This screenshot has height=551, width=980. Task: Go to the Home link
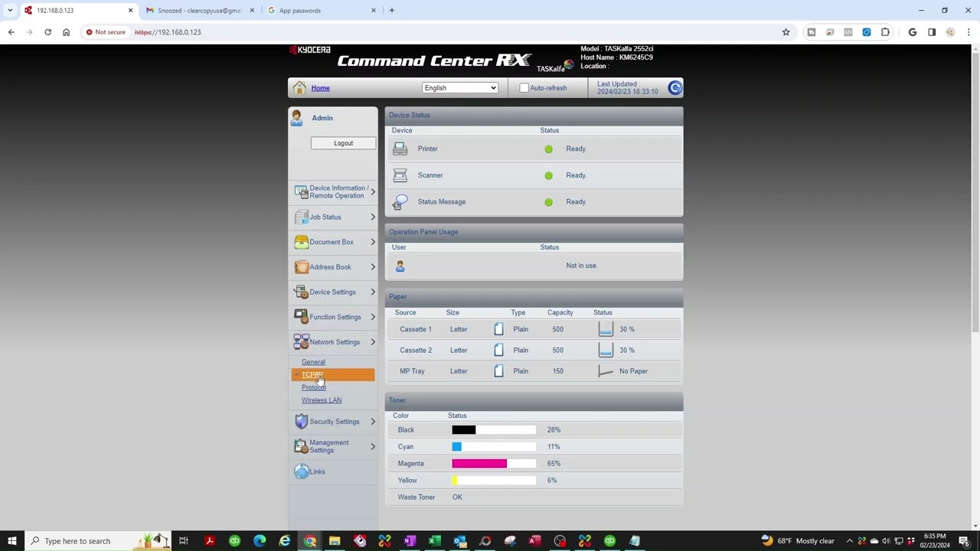point(320,88)
